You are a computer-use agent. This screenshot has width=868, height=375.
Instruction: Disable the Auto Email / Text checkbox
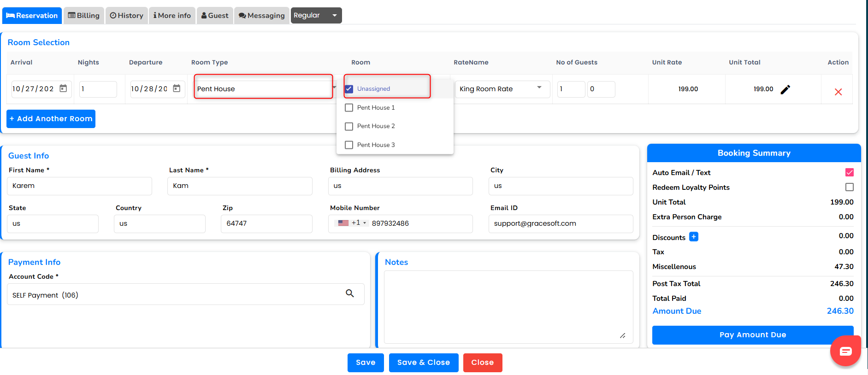849,172
